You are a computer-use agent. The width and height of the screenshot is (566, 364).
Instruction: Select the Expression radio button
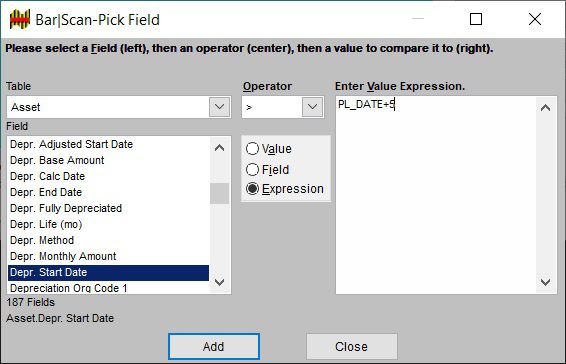252,188
